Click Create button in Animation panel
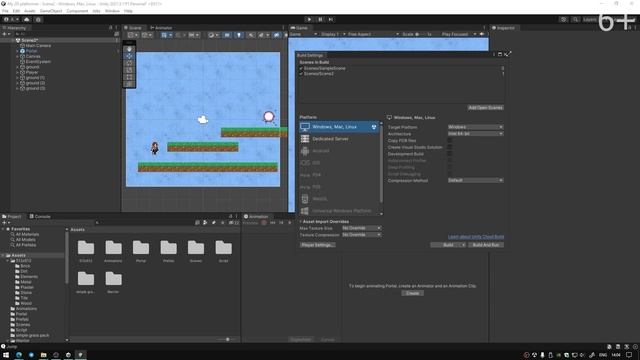This screenshot has width=640, height=360. [412, 293]
